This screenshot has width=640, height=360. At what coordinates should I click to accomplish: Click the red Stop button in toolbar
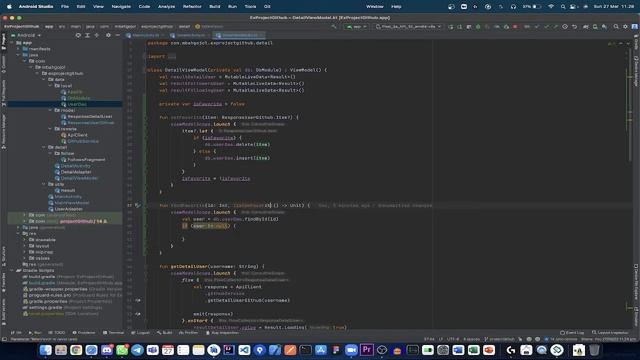coord(515,27)
